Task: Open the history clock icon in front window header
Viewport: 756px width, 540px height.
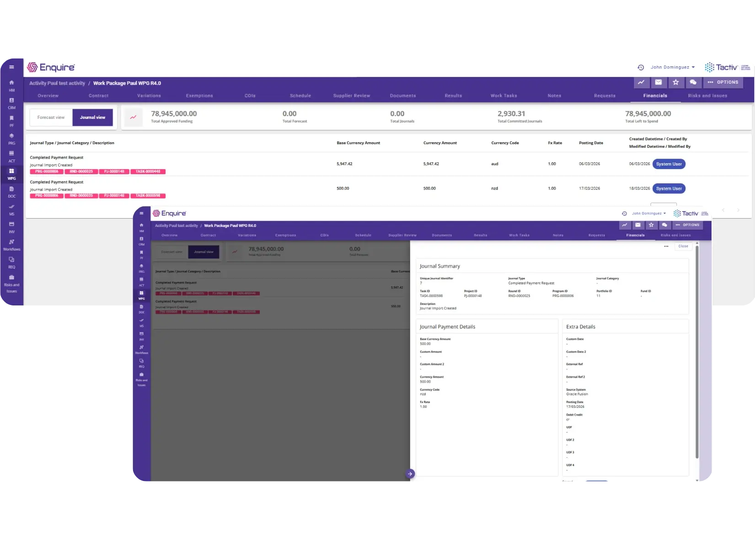Action: [624, 214]
